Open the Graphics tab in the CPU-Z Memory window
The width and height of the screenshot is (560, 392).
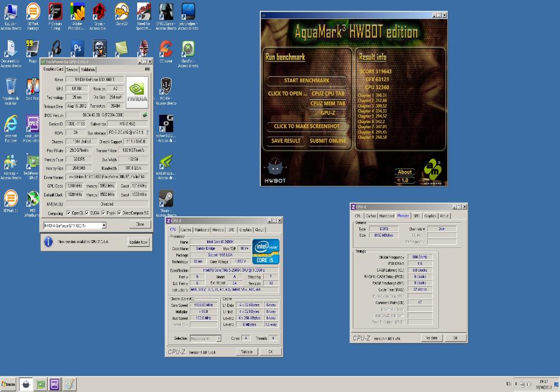click(430, 216)
